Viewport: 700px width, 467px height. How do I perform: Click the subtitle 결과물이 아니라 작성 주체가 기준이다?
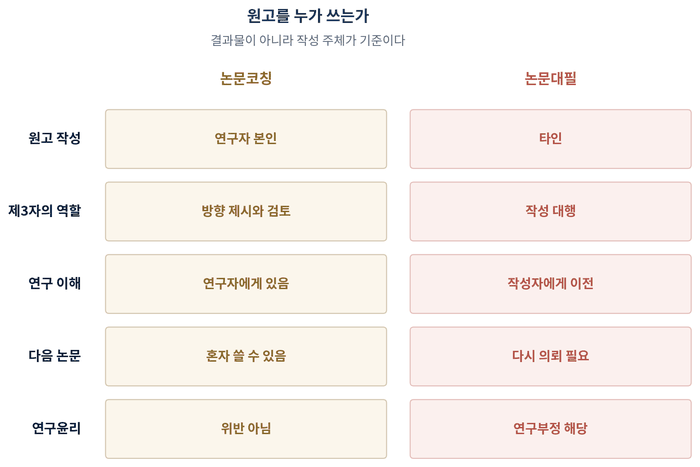click(x=308, y=40)
